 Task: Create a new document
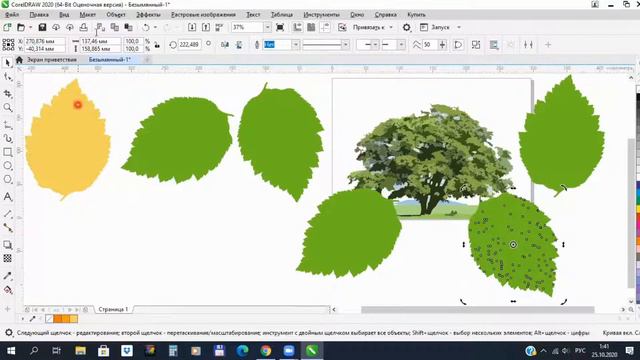[7, 27]
